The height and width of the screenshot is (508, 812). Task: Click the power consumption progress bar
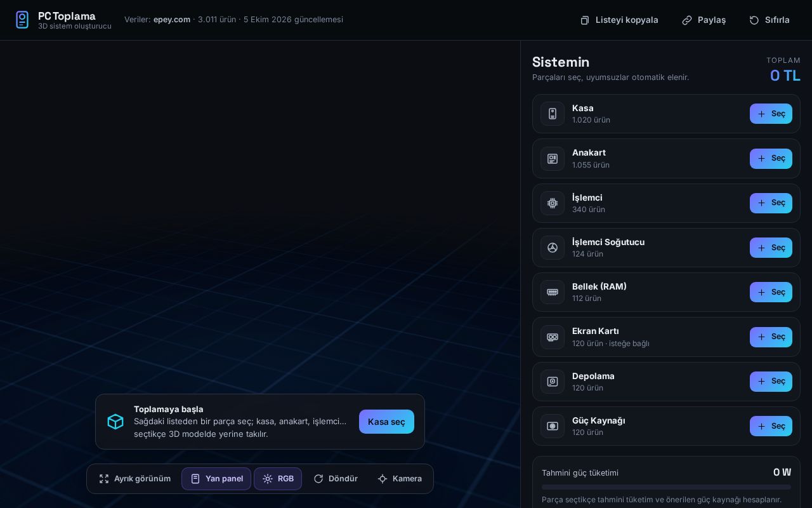tap(666, 487)
